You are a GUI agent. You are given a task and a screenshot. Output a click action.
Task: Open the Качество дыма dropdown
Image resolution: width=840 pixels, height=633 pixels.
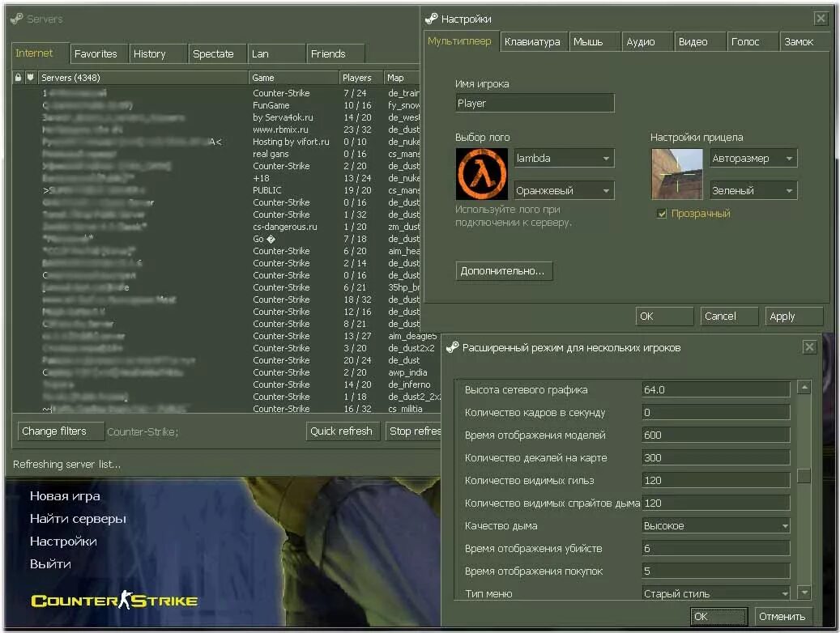click(x=716, y=526)
